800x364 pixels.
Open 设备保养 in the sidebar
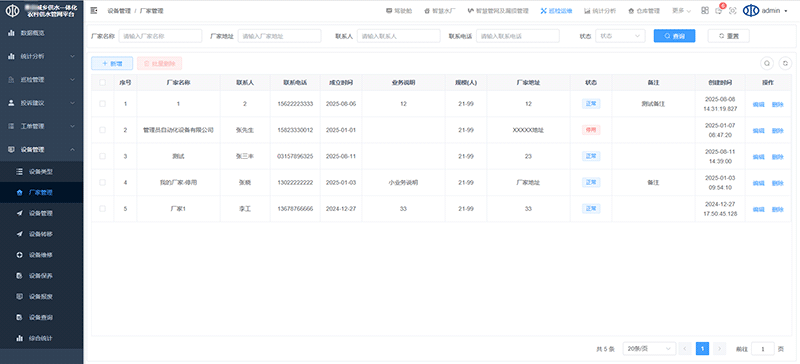coord(41,276)
